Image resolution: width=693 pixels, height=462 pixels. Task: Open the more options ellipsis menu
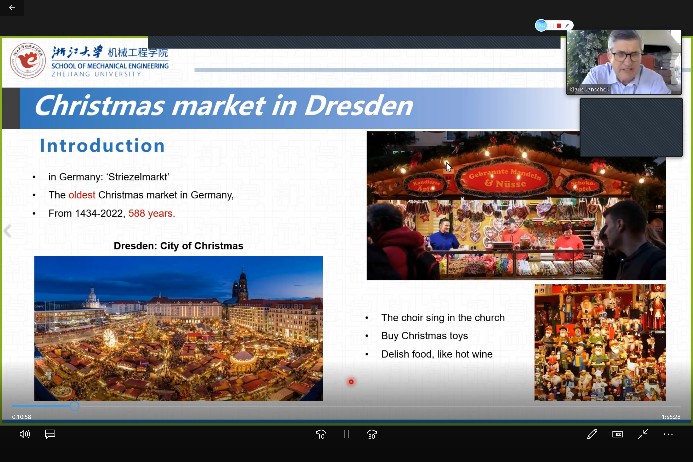[x=668, y=434]
